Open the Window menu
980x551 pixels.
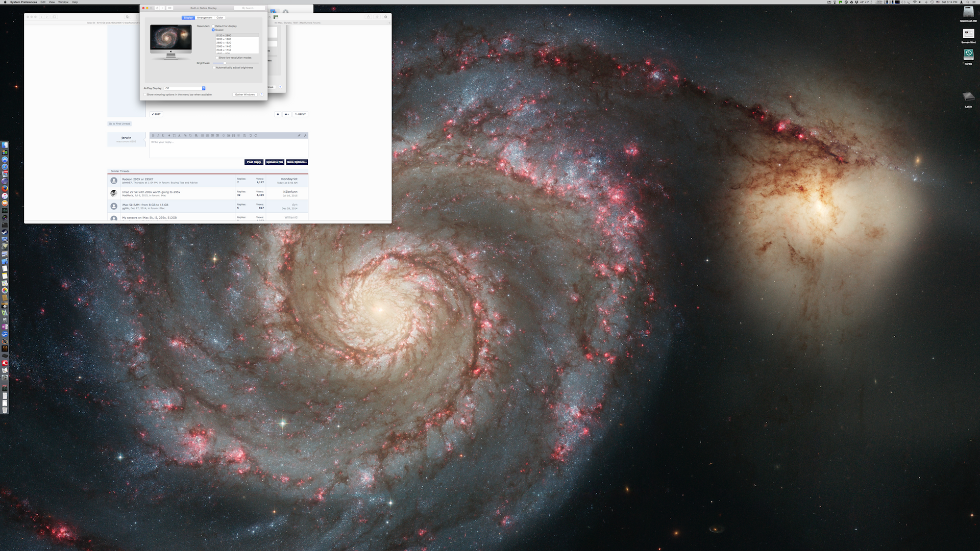63,2
